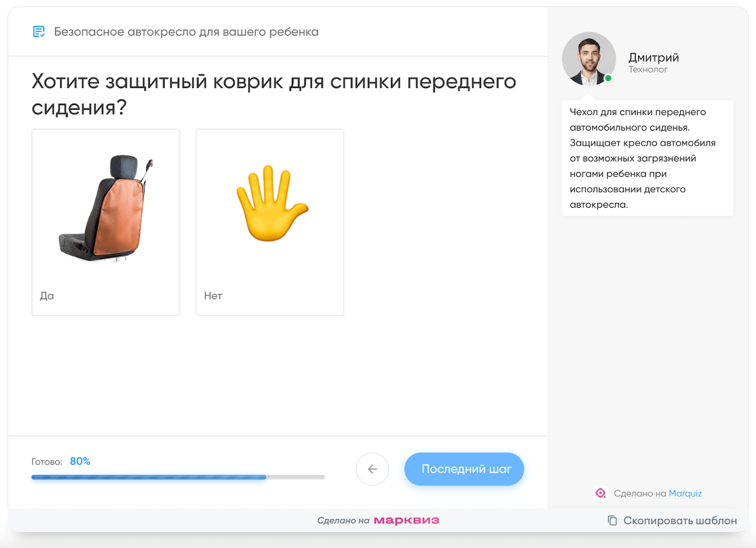Click the name 'Дмитрий'

654,57
